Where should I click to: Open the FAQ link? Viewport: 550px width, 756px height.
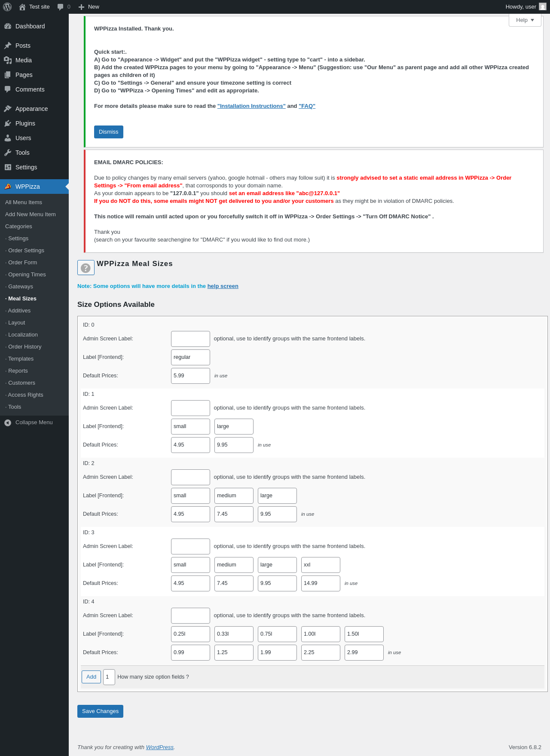(307, 106)
